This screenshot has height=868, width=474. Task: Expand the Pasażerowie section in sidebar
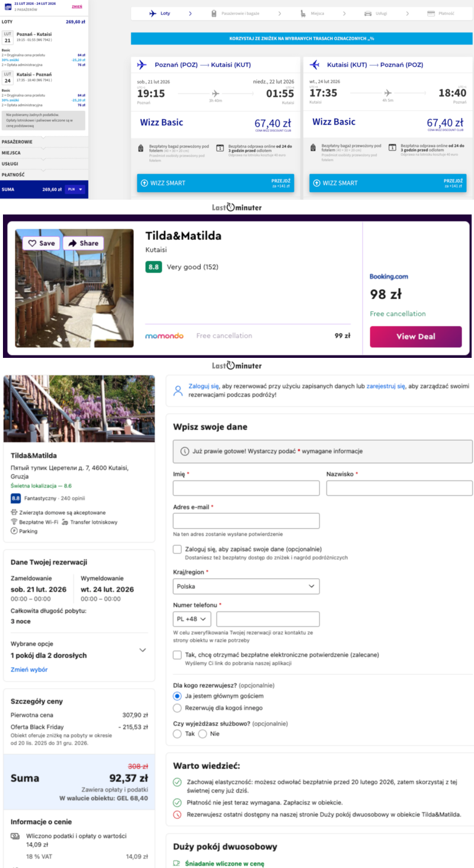44,142
